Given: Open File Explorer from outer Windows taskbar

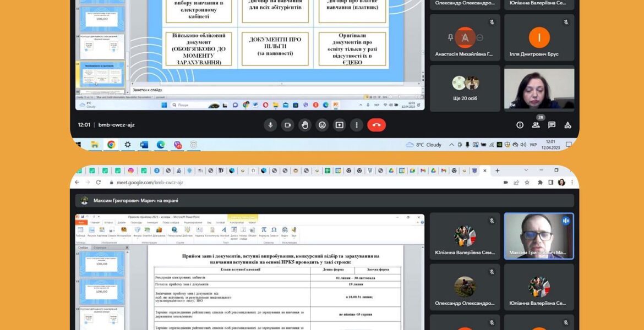Looking at the screenshot, I should (95, 145).
